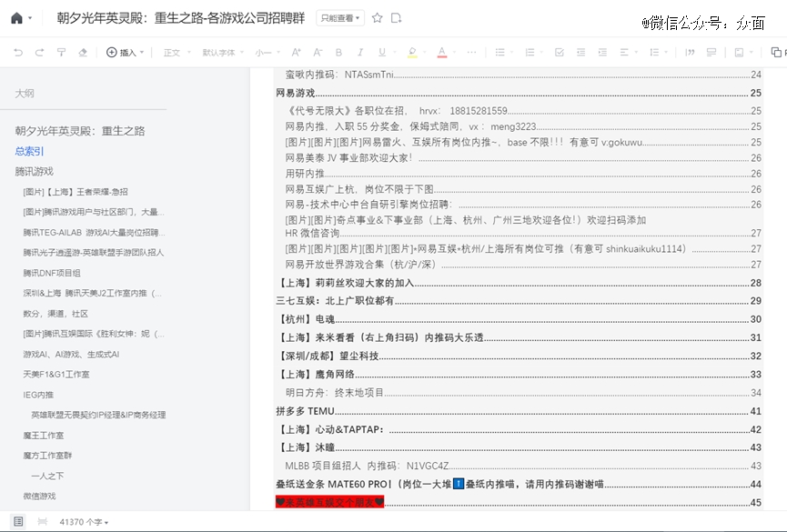Viewport: 787px width, 532px height.
Task: Click the document title in the header
Action: [x=181, y=18]
